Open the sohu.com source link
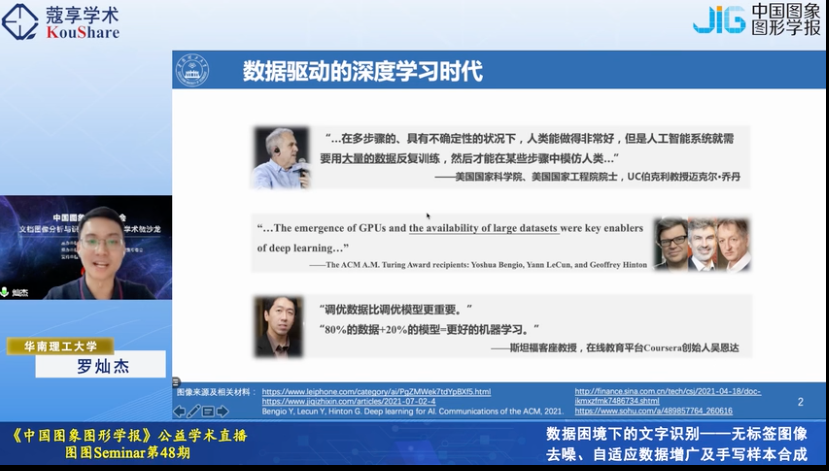The height and width of the screenshot is (471, 829). click(x=653, y=411)
